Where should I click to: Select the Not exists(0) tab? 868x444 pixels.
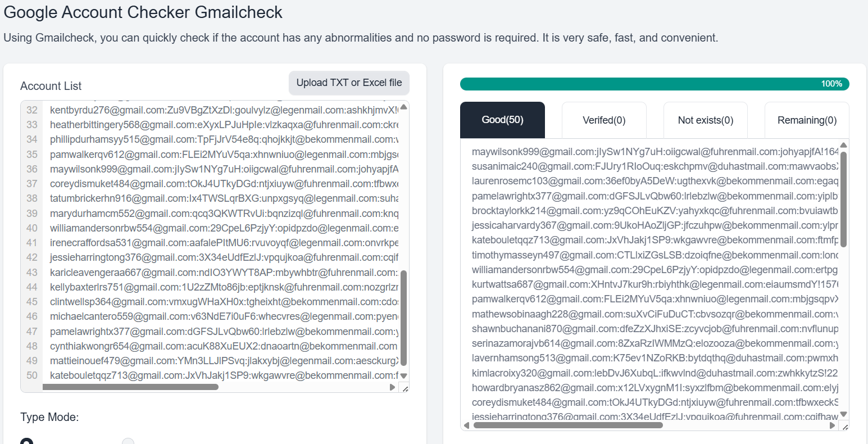coord(705,120)
